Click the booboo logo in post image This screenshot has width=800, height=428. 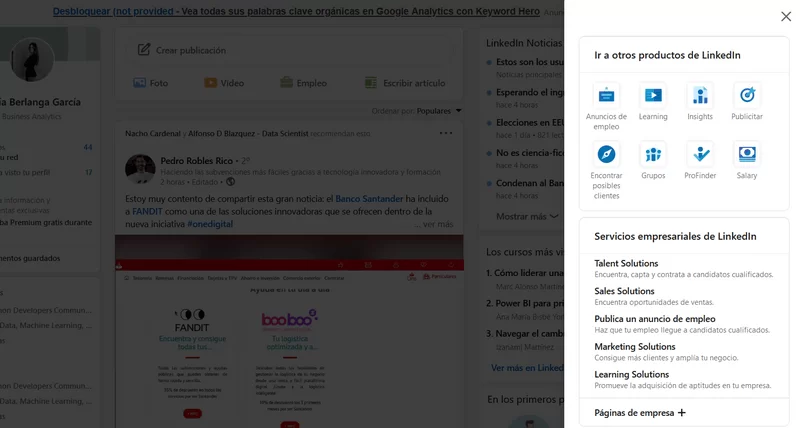coord(289,318)
